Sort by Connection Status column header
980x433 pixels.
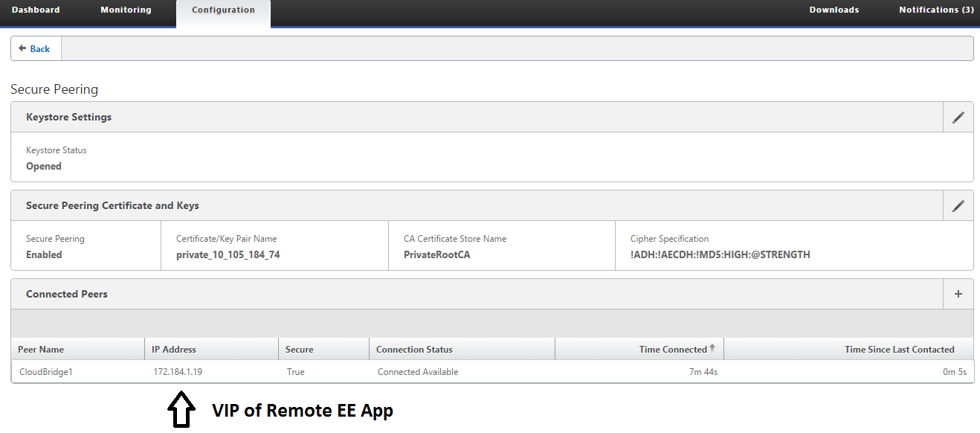[462, 350]
